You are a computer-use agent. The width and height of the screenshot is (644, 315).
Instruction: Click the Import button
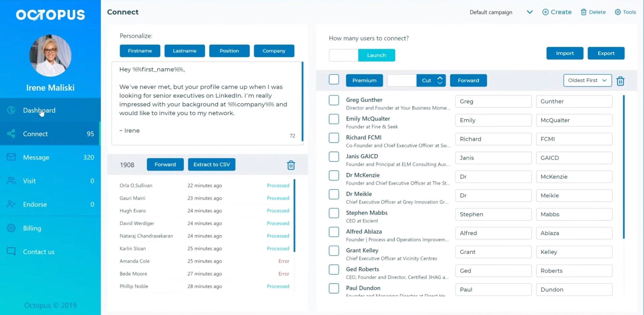point(565,53)
